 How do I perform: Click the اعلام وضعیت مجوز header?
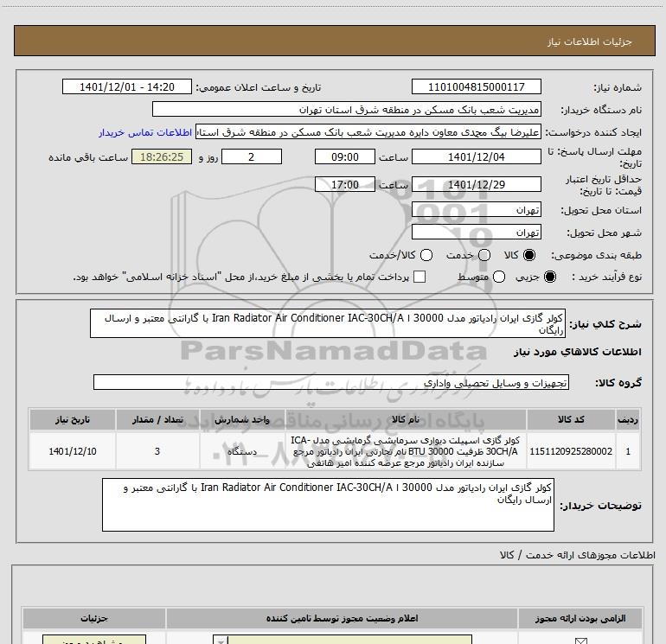coord(342,618)
